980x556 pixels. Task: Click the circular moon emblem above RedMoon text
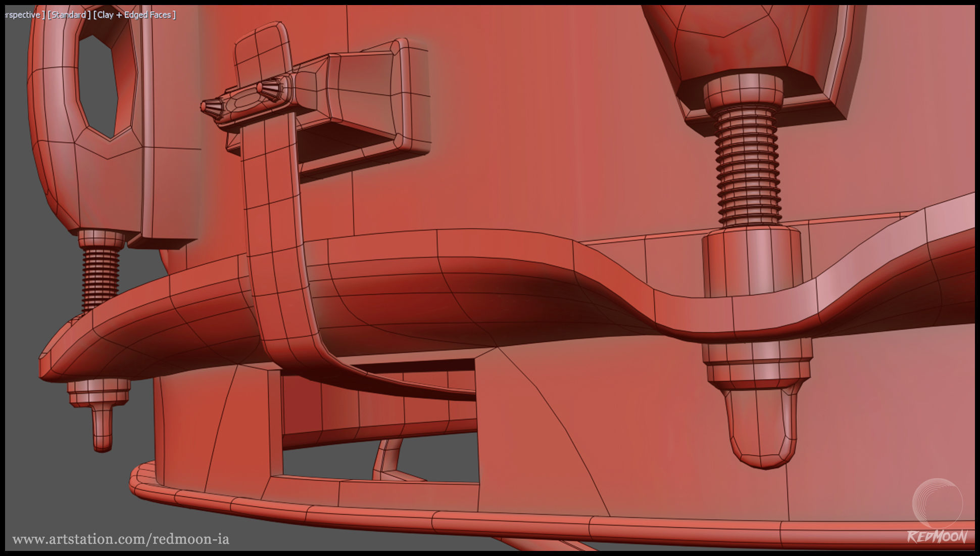pos(937,503)
